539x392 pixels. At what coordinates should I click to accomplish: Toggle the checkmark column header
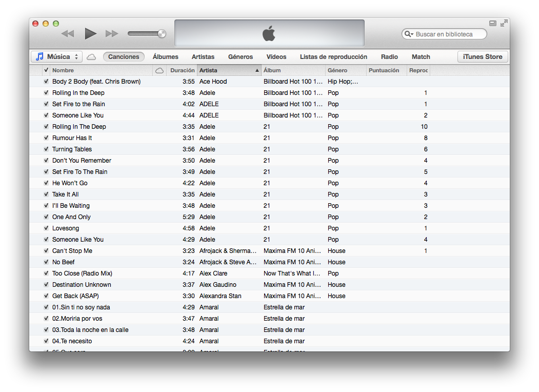click(x=46, y=70)
